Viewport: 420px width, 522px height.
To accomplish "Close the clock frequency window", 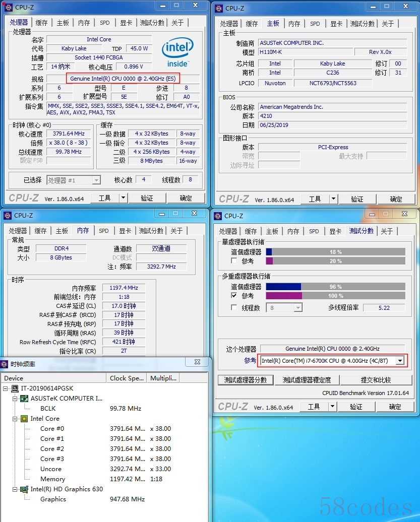I will (197, 362).
